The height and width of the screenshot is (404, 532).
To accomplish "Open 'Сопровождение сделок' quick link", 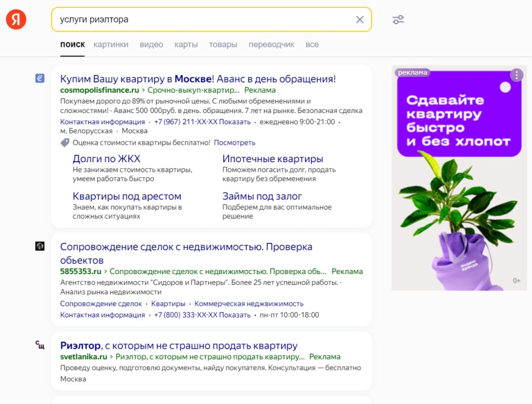I will 101,303.
